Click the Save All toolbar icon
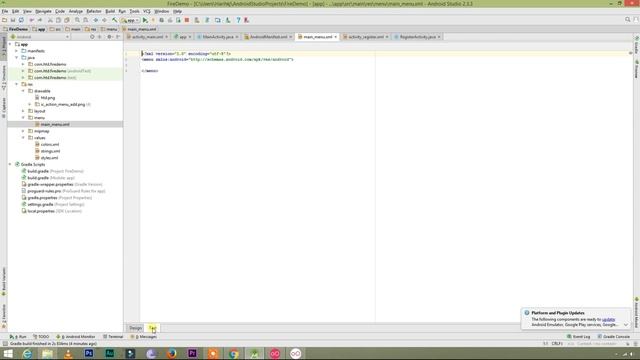The image size is (640, 360). point(13,20)
